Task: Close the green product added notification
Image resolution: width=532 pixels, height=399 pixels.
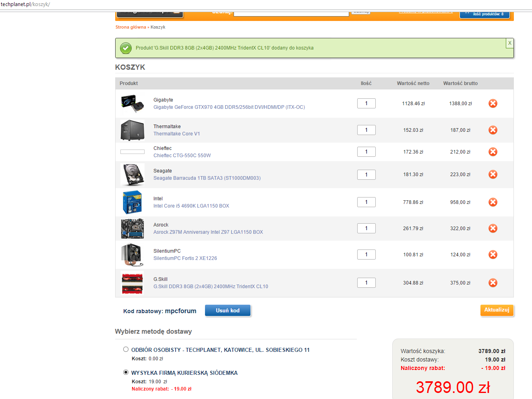Action: (x=509, y=43)
